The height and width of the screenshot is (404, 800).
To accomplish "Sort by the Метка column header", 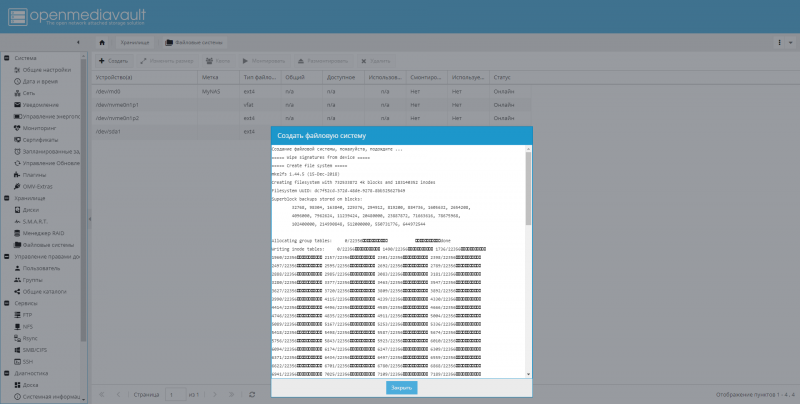I will pos(218,78).
